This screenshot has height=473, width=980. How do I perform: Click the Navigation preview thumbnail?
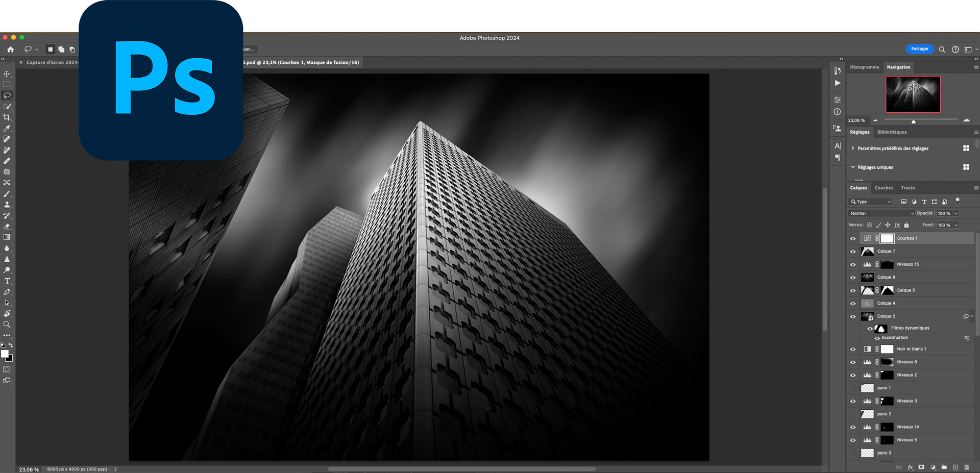click(x=913, y=94)
